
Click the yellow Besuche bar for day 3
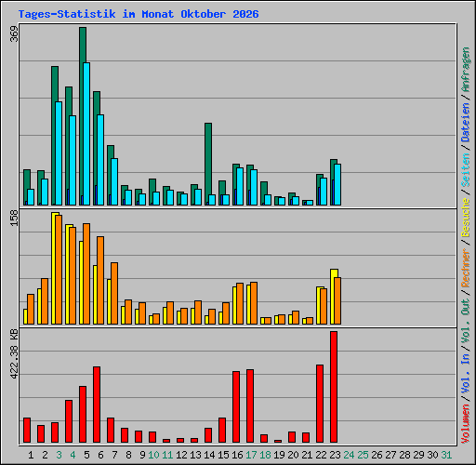click(54, 268)
